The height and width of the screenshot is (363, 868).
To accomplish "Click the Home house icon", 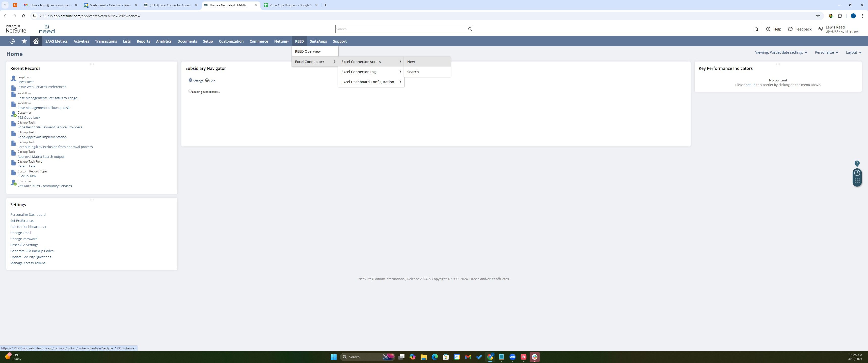I will pyautogui.click(x=36, y=41).
